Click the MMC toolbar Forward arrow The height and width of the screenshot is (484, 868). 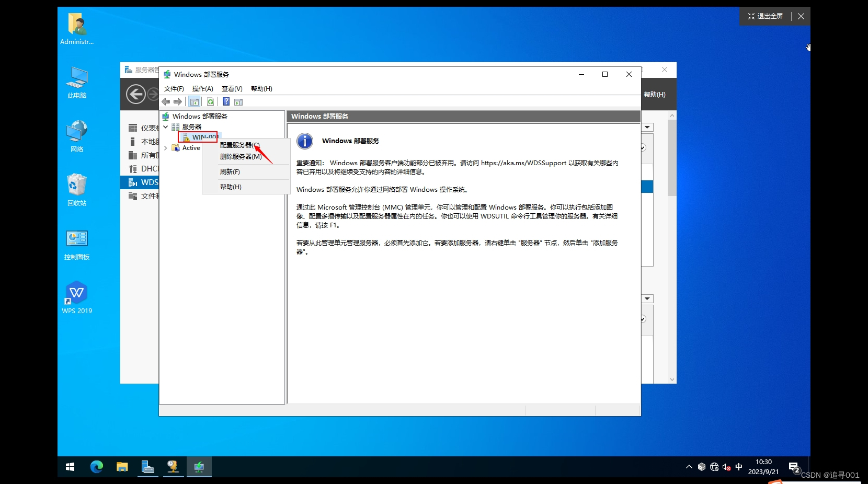[178, 102]
